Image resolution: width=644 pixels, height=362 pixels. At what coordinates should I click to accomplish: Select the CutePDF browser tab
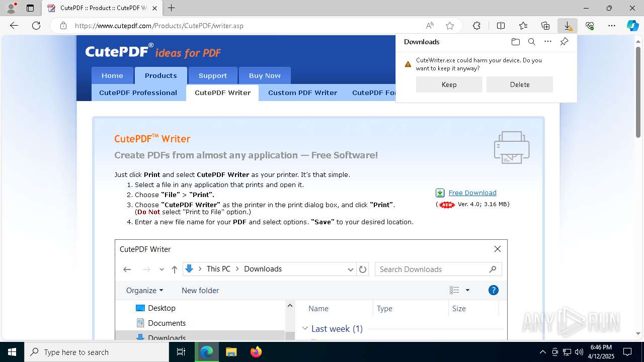(102, 8)
